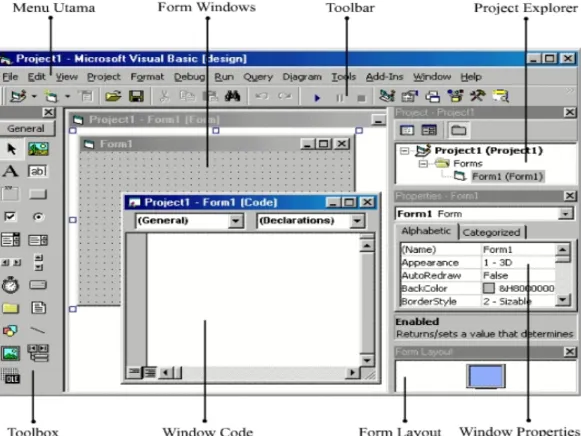This screenshot has height=436, width=581.
Task: Open the Format menu
Action: pos(147,77)
